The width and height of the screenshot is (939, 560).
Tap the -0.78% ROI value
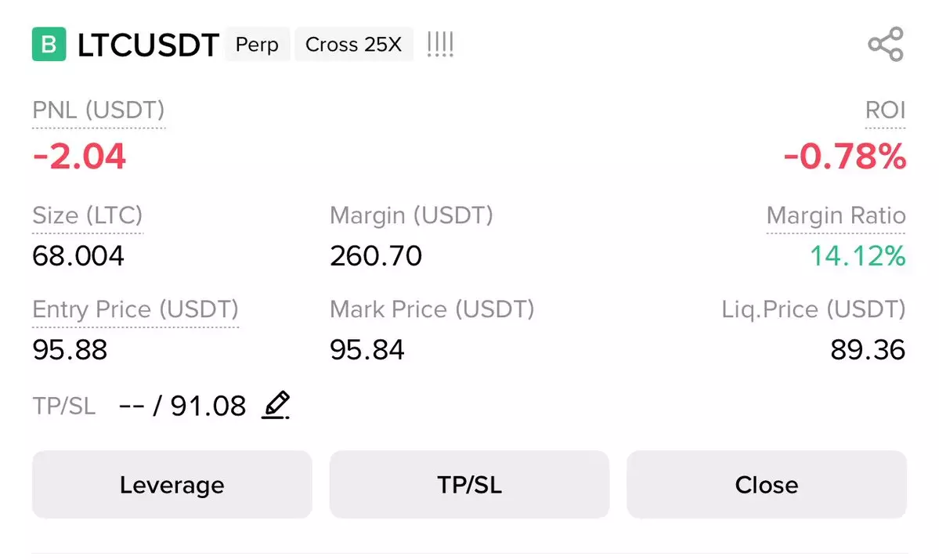[845, 158]
